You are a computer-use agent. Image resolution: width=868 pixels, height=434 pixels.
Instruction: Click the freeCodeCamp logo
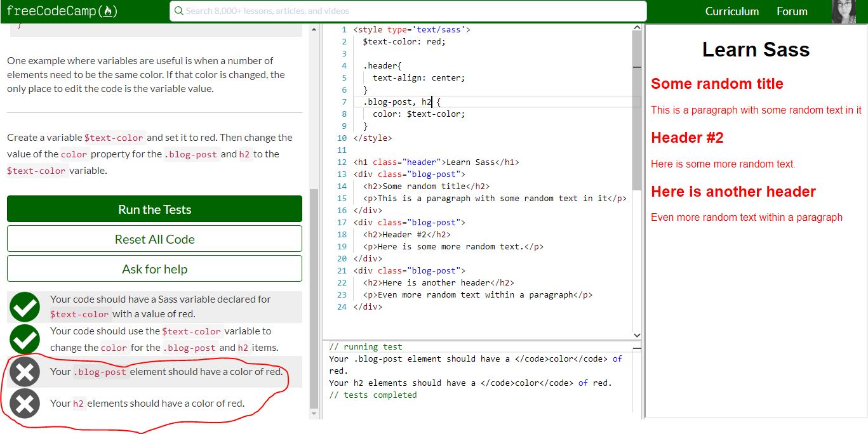tap(62, 11)
